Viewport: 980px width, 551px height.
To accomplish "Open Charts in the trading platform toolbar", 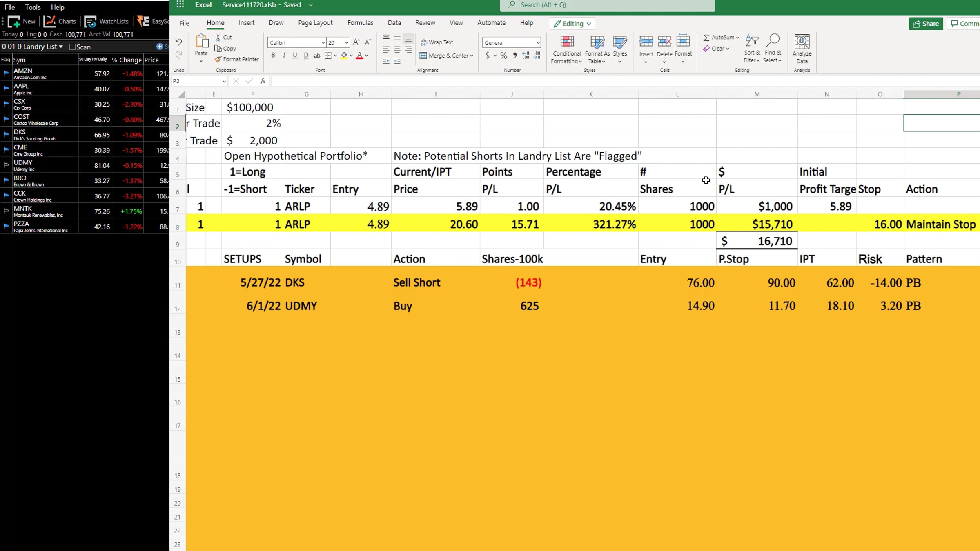I will [60, 21].
